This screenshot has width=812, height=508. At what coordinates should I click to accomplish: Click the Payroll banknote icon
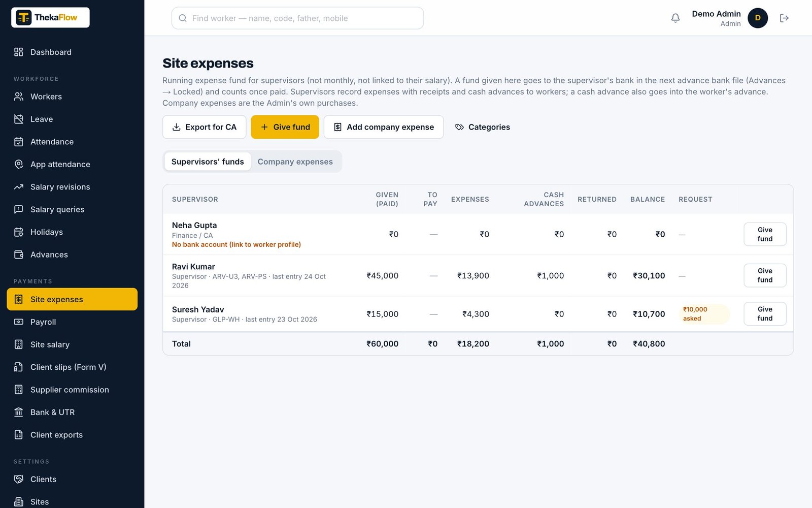[19, 322]
